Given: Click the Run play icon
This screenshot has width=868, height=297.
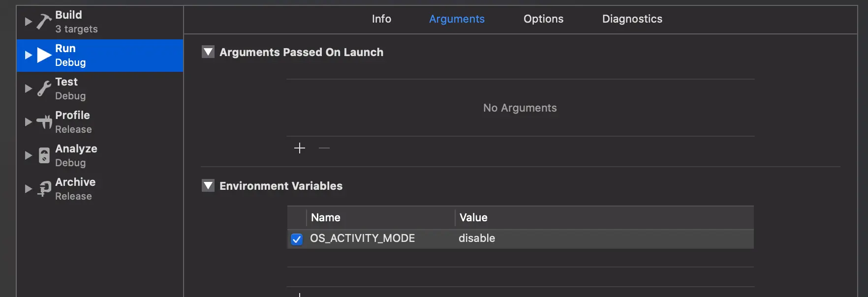Looking at the screenshot, I should [44, 55].
